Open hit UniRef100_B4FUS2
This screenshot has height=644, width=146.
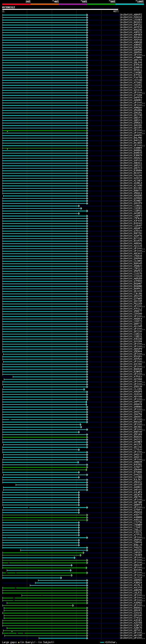pos(131,25)
